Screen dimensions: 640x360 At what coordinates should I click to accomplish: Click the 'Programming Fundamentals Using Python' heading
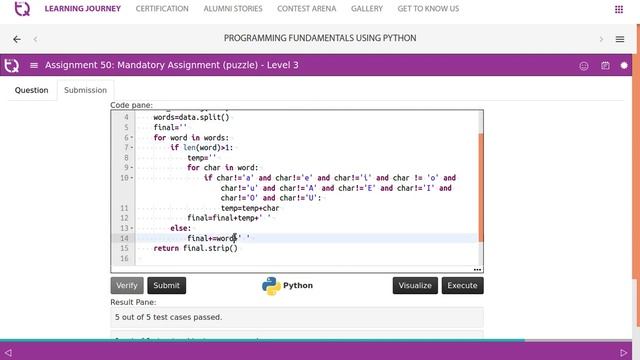(320, 38)
